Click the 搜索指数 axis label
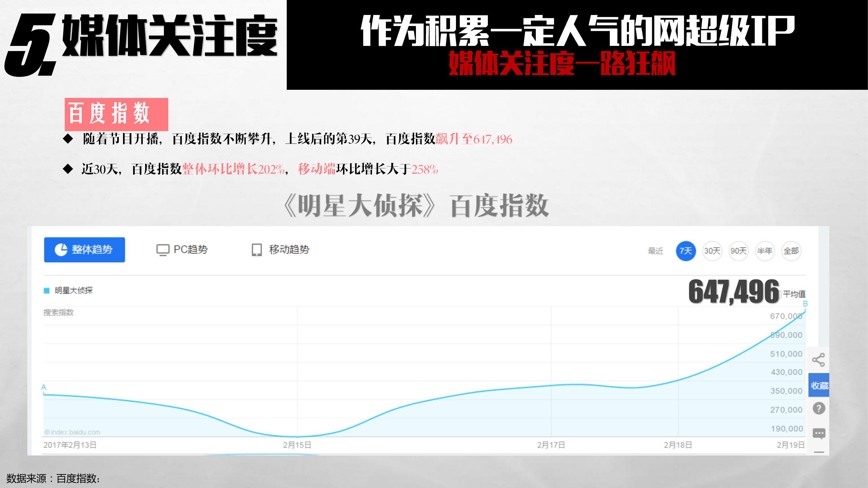Screen dimensions: 868x488 (x=59, y=313)
